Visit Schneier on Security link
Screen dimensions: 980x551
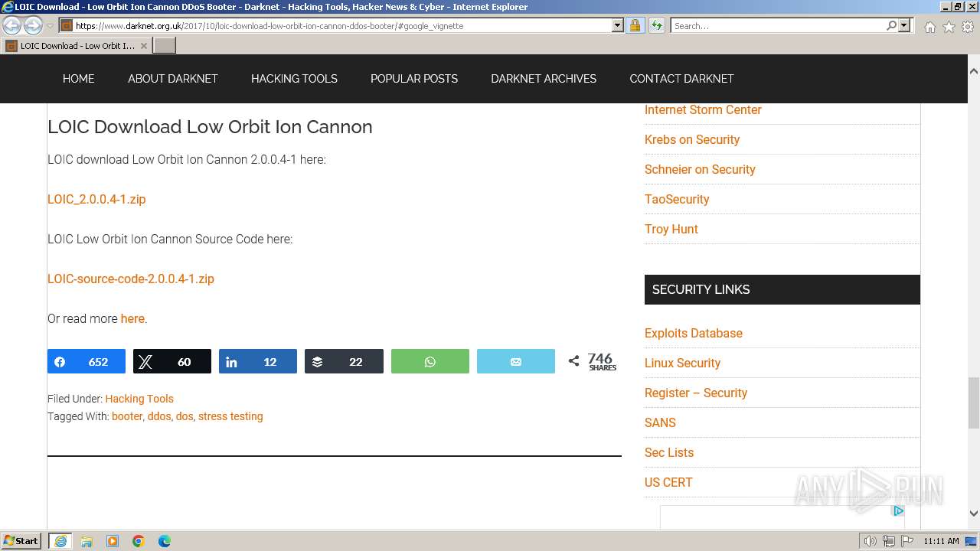[x=700, y=169]
